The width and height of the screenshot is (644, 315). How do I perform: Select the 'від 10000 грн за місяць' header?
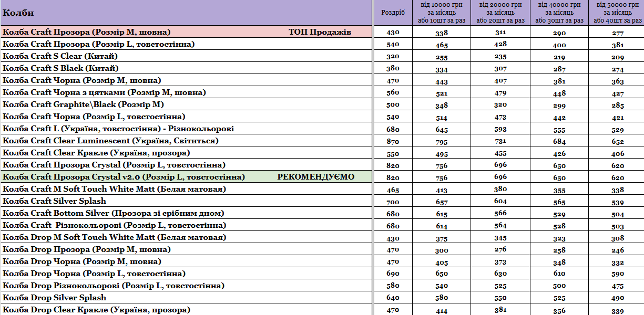pyautogui.click(x=442, y=13)
